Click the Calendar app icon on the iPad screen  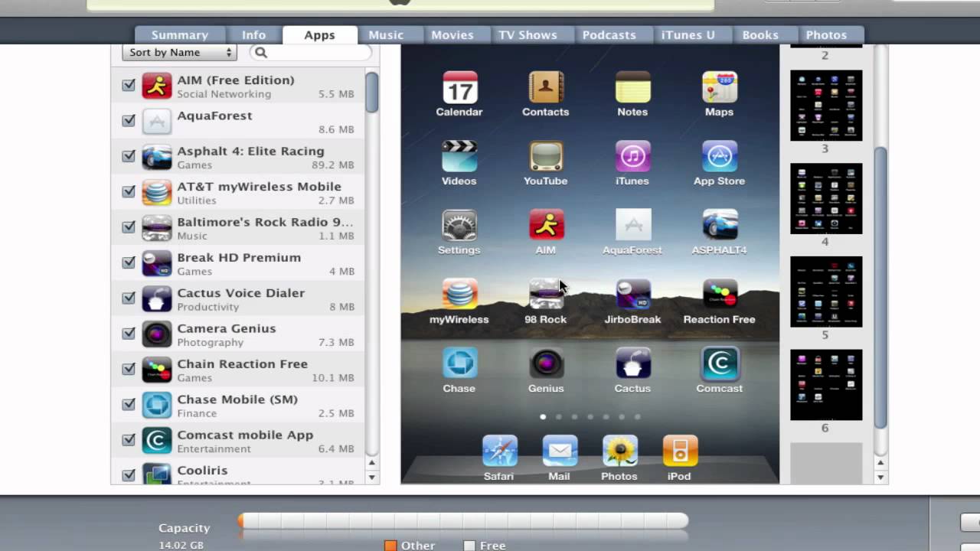(459, 87)
